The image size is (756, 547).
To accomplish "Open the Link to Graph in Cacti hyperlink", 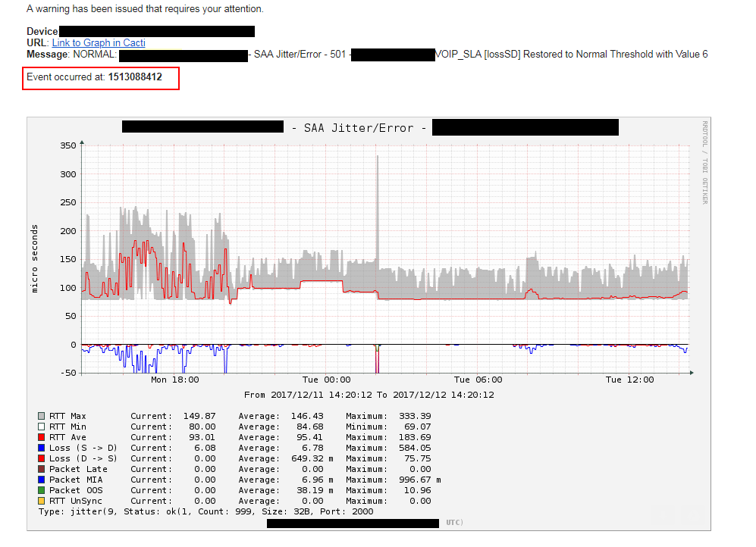I will point(98,42).
